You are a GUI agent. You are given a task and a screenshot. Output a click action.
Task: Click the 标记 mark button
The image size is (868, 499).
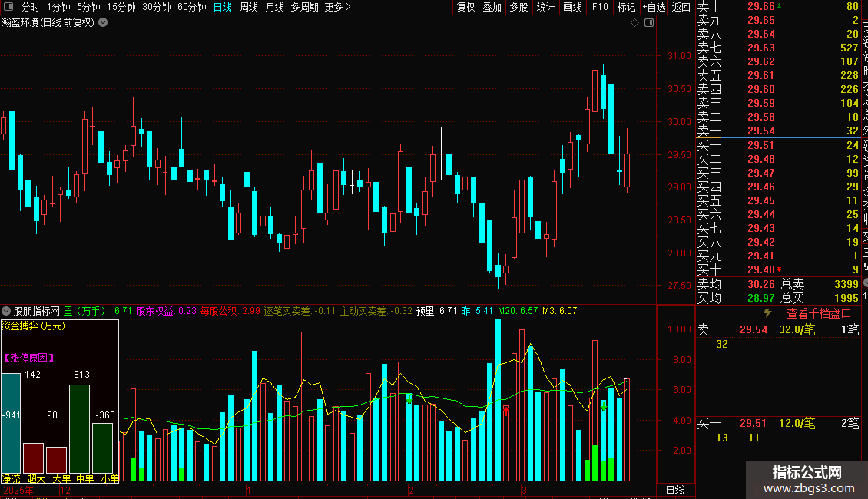(x=626, y=7)
